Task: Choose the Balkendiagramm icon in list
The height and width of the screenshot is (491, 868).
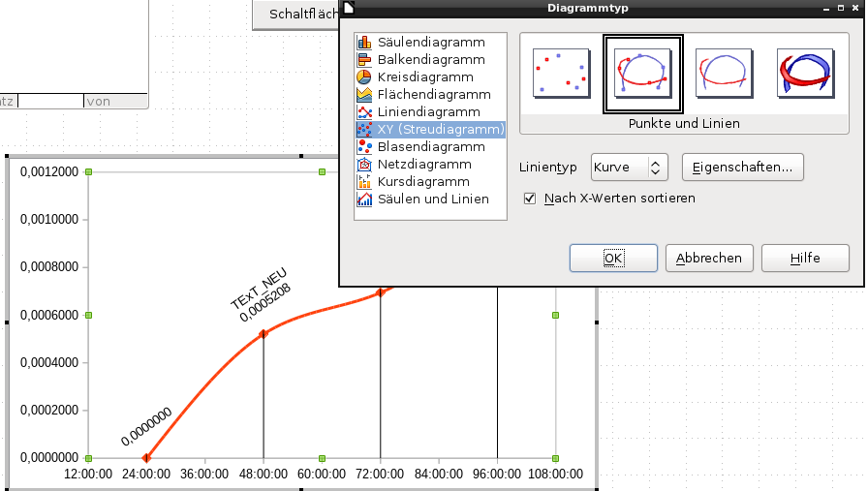Action: pyautogui.click(x=364, y=60)
